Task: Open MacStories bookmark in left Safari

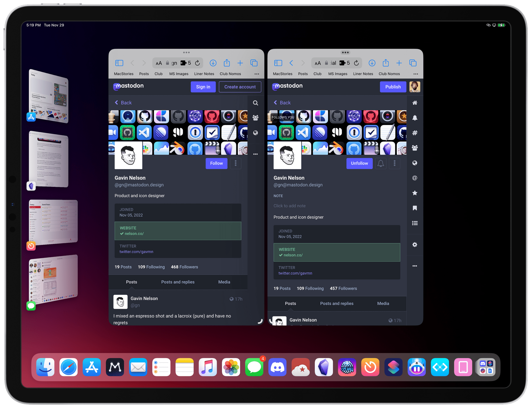Action: [124, 74]
